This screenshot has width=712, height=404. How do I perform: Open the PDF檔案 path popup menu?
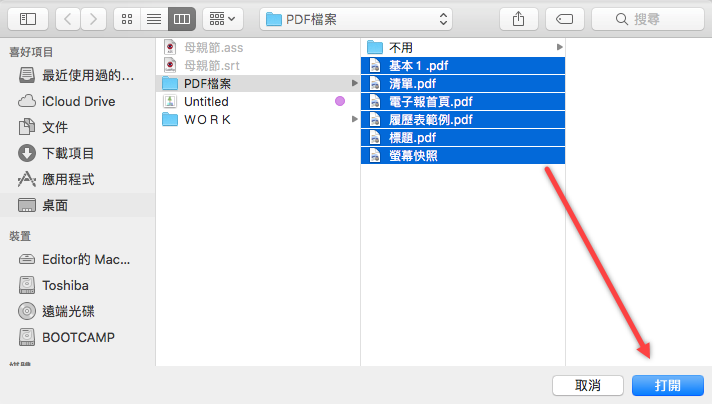click(x=356, y=19)
